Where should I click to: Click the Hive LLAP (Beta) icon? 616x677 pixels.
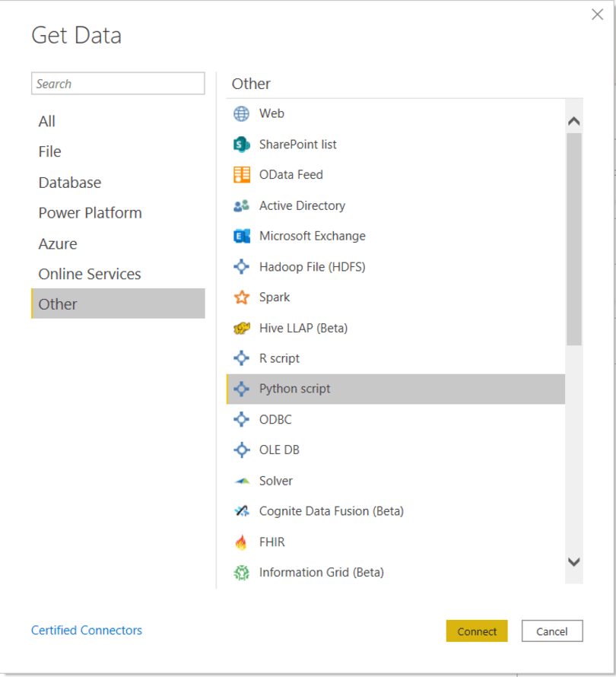coord(241,328)
